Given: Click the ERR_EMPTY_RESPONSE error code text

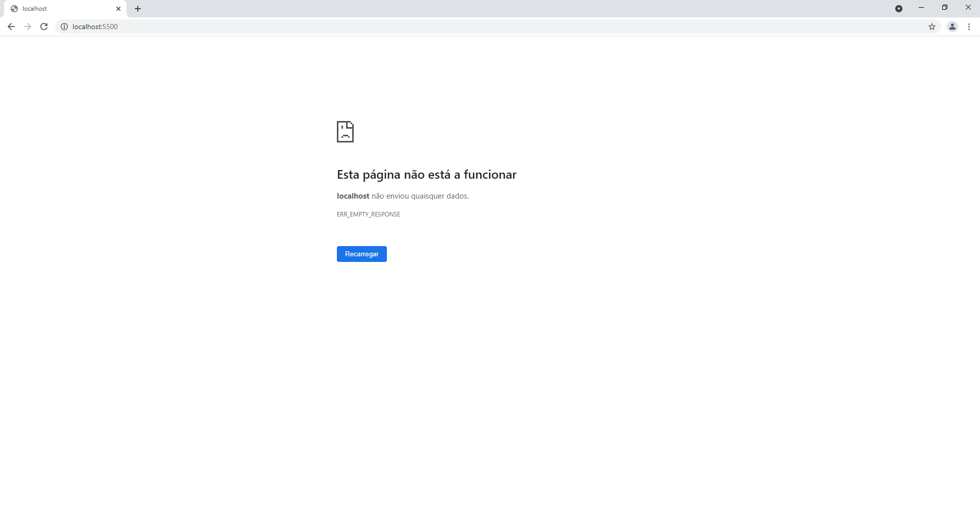Looking at the screenshot, I should tap(369, 214).
